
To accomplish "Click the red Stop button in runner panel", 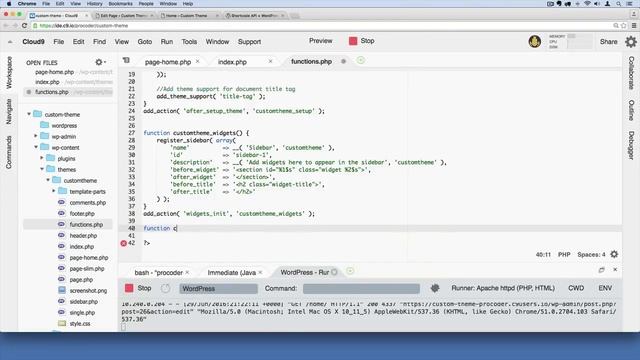I will [x=129, y=288].
